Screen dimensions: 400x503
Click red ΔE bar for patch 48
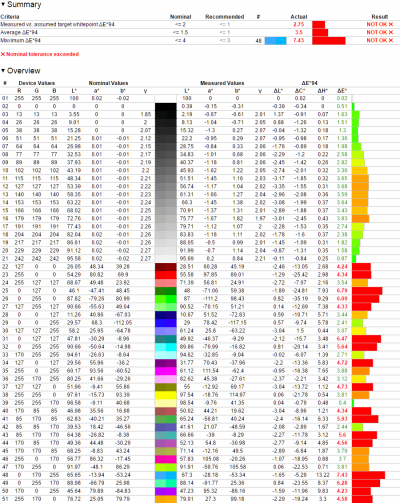point(368,475)
